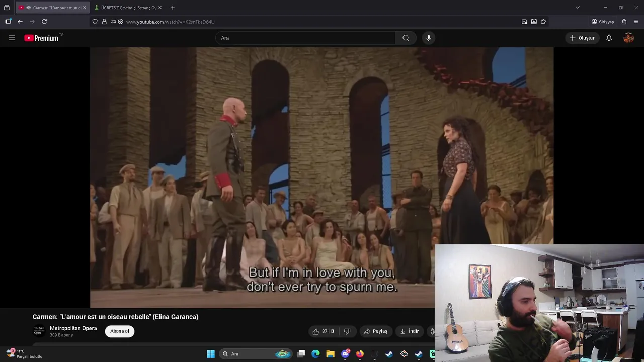
Task: Open a new browser tab with plus
Action: (x=173, y=8)
